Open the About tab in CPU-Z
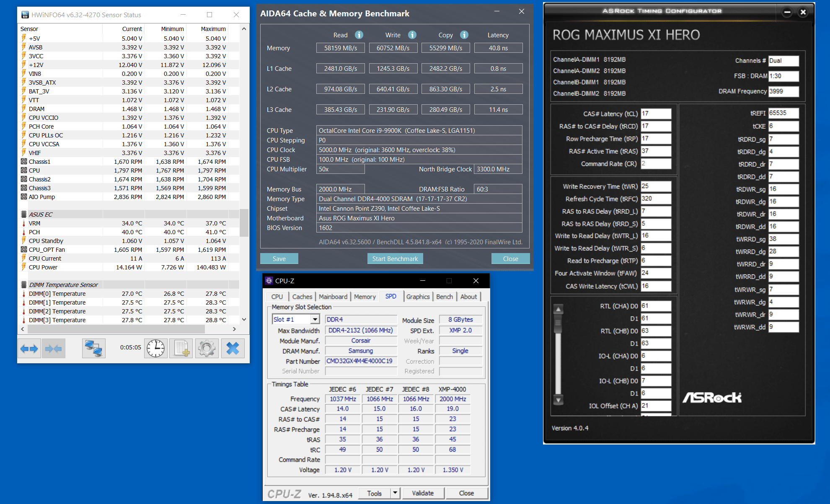Screen dimensions: 830x504 468,297
